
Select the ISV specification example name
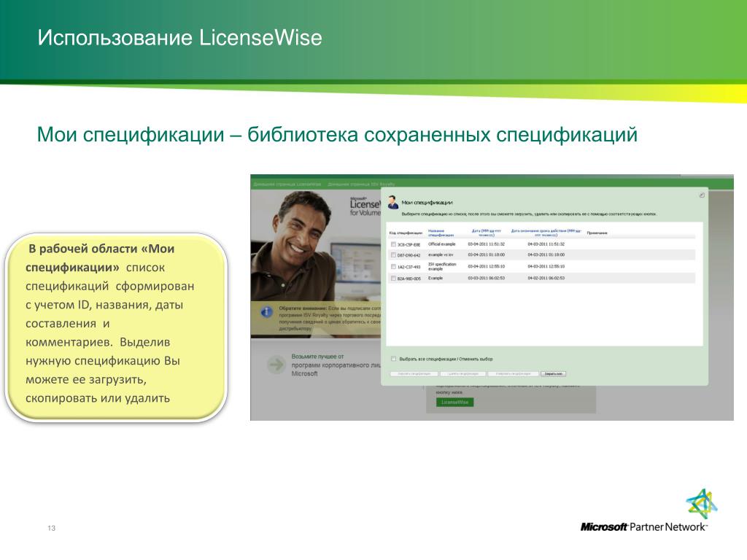point(442,266)
